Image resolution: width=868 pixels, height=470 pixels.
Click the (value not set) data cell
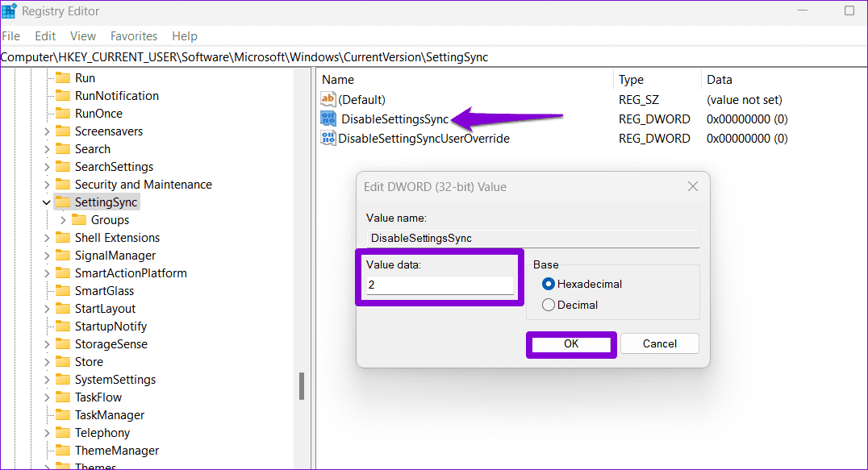click(x=745, y=100)
